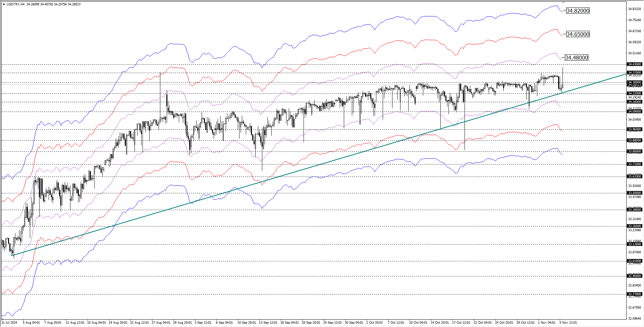Screen dimensions: 644x327
Task: Click the 32.83400 price axis value
Action: 635,285
